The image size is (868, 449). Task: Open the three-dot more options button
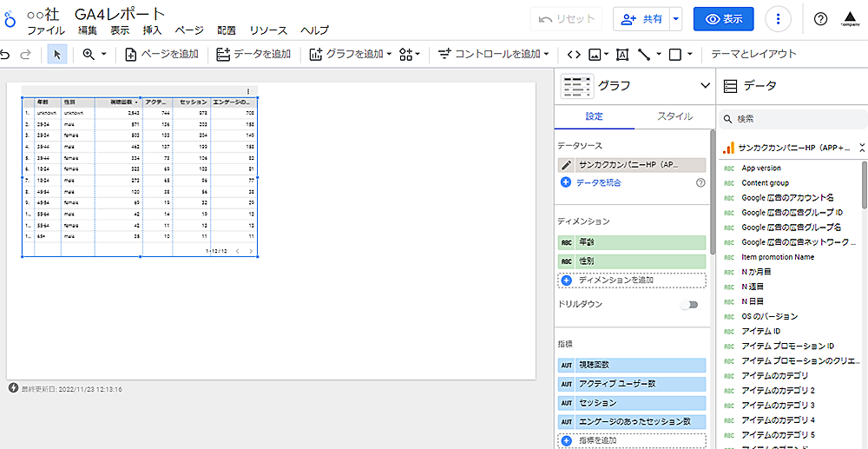pos(779,19)
